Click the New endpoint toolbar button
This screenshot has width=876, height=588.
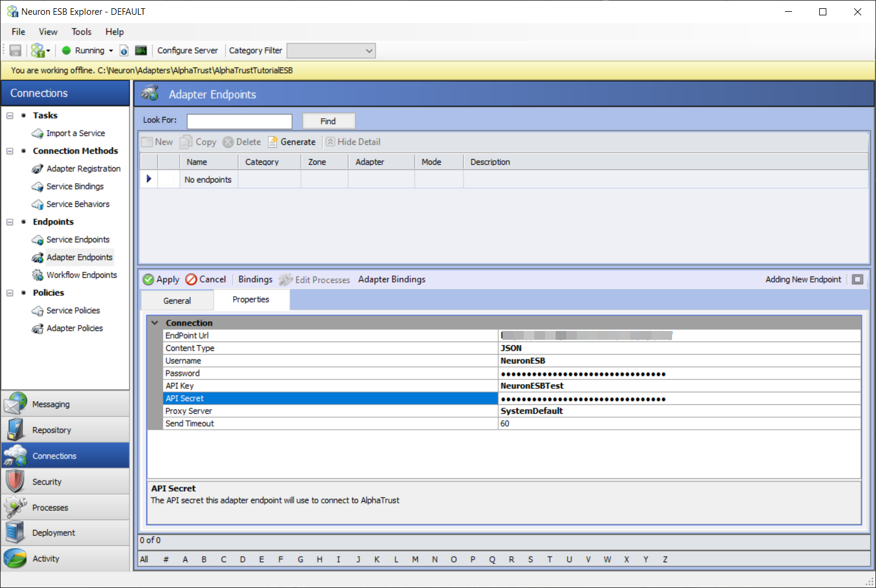tap(157, 142)
